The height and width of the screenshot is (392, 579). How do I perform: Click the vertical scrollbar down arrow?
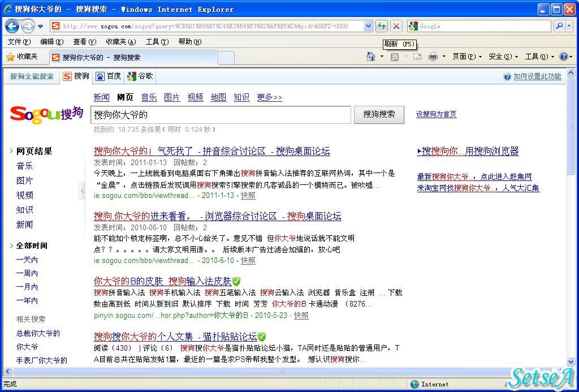click(x=571, y=361)
